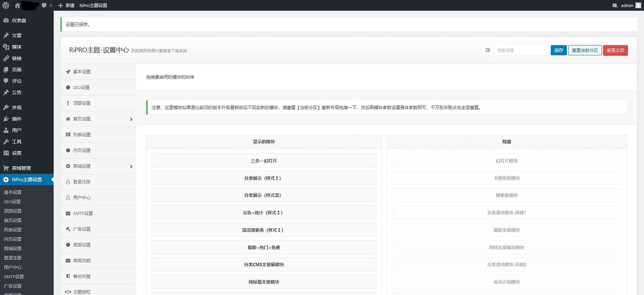
Task: Open 广告设置 in the sidebar submenu
Action: (13, 286)
